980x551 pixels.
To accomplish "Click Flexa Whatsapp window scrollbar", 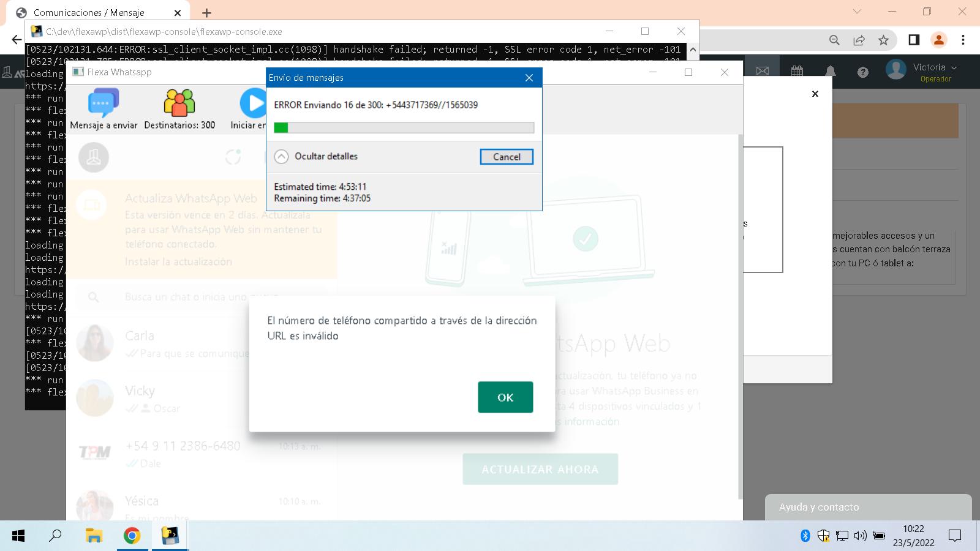I will pyautogui.click(x=740, y=315).
